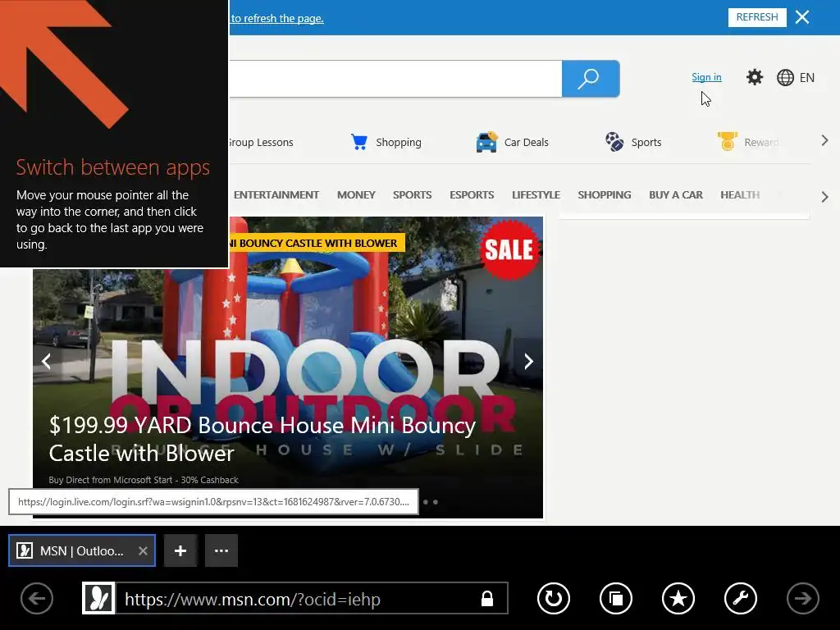The image size is (840, 630).
Task: Open the Shopping shortcut label
Action: 399,143
